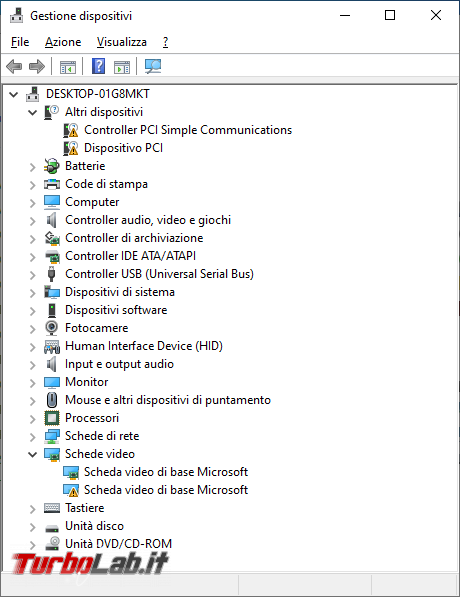Image resolution: width=461 pixels, height=597 pixels.
Task: Click the drive icon beside Unità disco
Action: 52,528
